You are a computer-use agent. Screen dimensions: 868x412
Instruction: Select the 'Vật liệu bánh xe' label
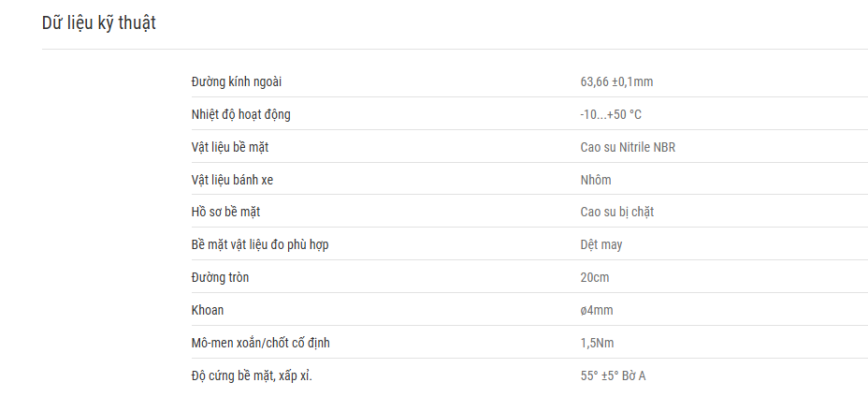click(233, 180)
